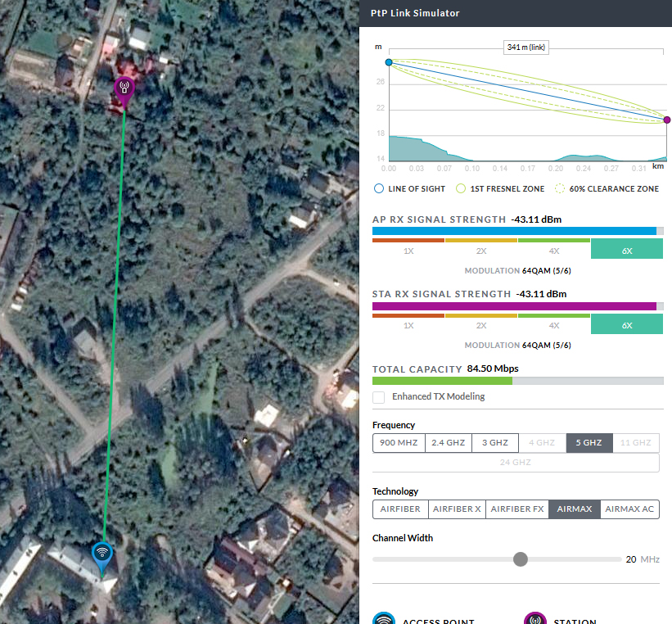Choose the AIRFIBER FX technology
Screen dimensions: 672x624
coord(517,509)
